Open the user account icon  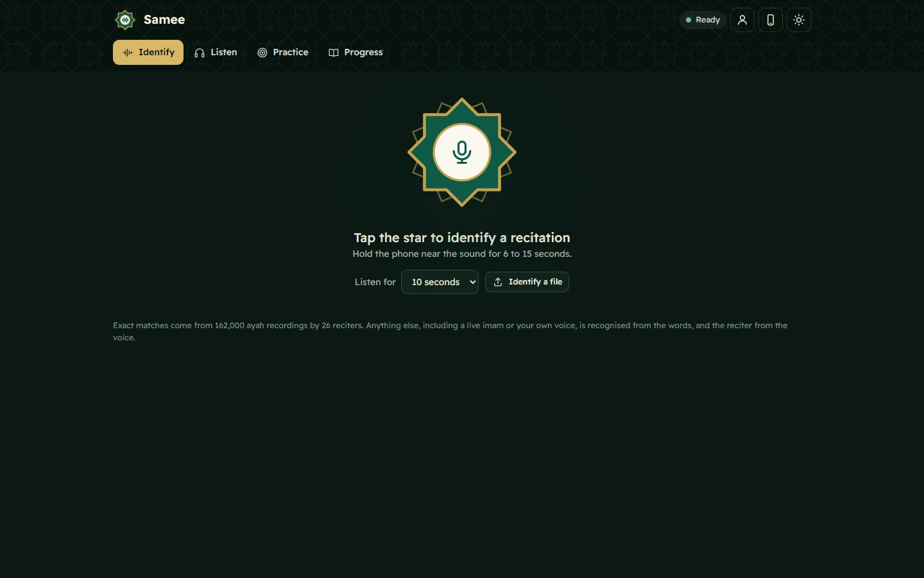pyautogui.click(x=742, y=20)
